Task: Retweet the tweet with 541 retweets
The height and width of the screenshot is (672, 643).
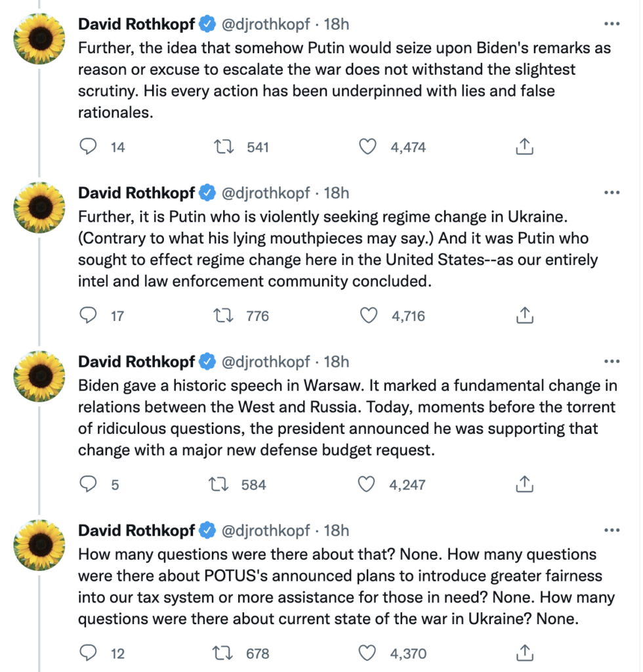Action: pyautogui.click(x=225, y=147)
